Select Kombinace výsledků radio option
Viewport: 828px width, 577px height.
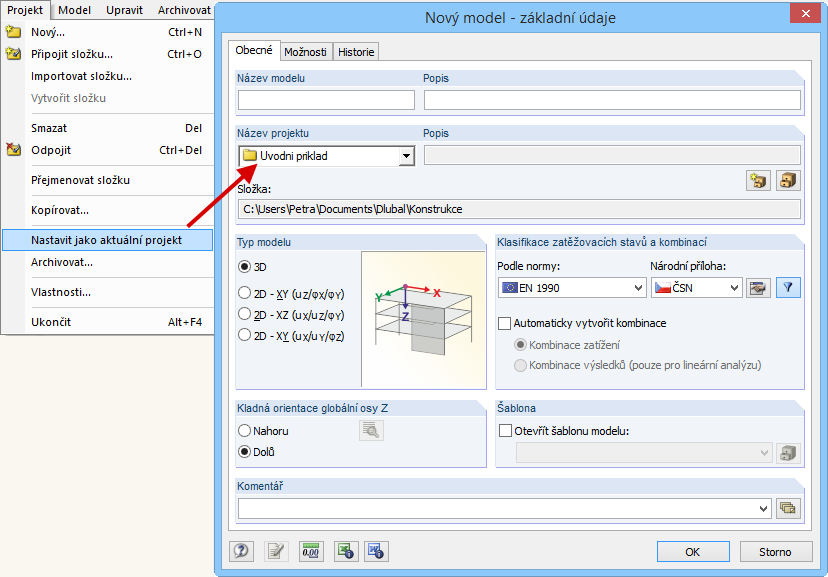(x=520, y=365)
